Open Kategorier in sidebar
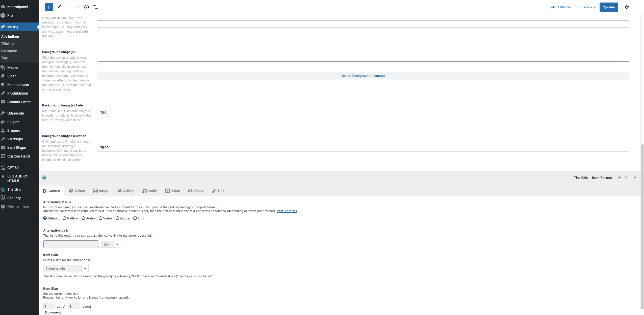The width and height of the screenshot is (644, 315). 9,51
